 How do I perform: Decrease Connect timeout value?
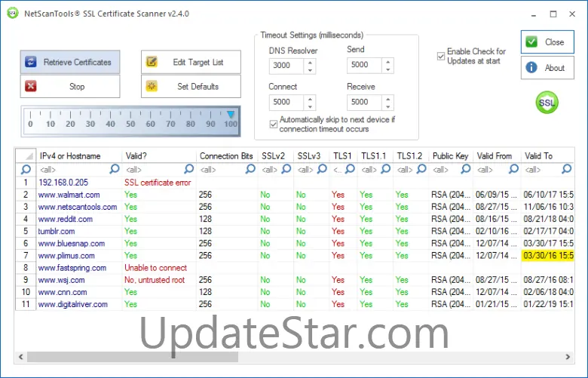[310, 107]
